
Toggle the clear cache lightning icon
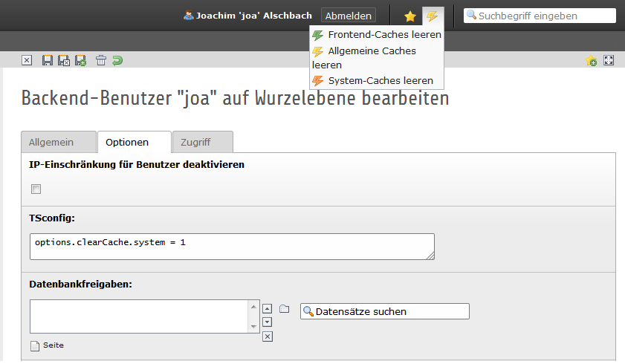pos(433,16)
